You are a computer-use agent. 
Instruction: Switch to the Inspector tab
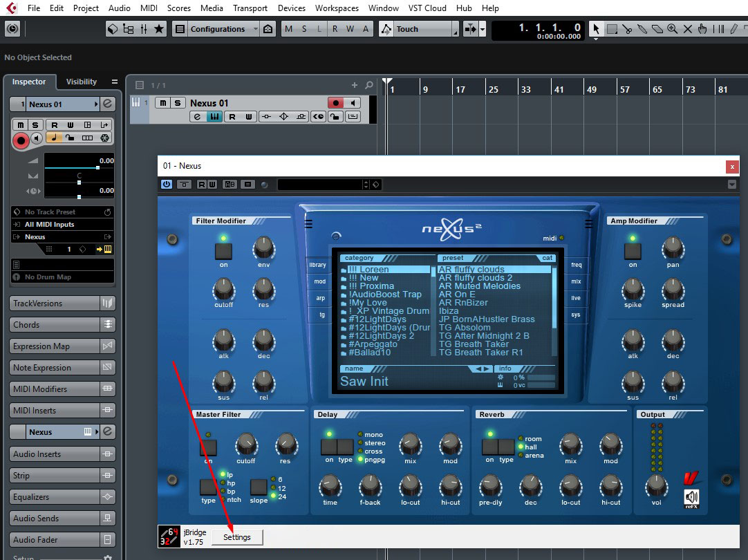(29, 82)
